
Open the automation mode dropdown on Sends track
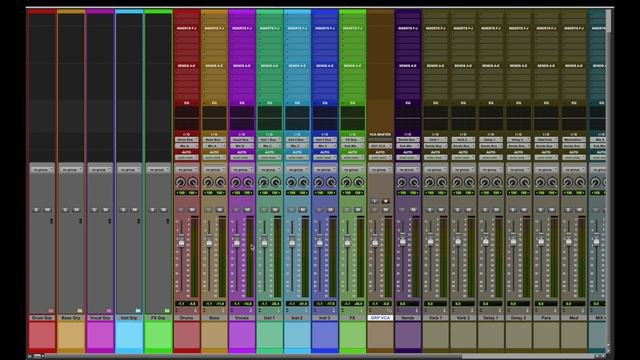[408, 158]
